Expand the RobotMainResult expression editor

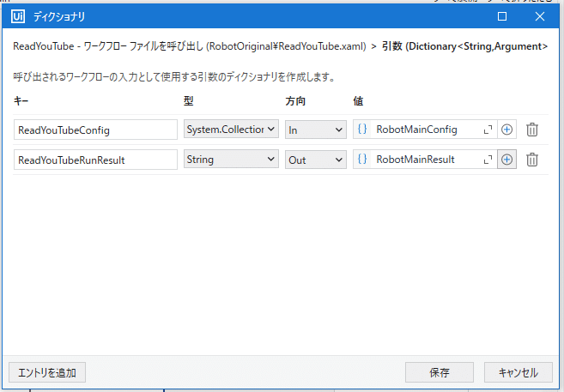click(x=488, y=160)
